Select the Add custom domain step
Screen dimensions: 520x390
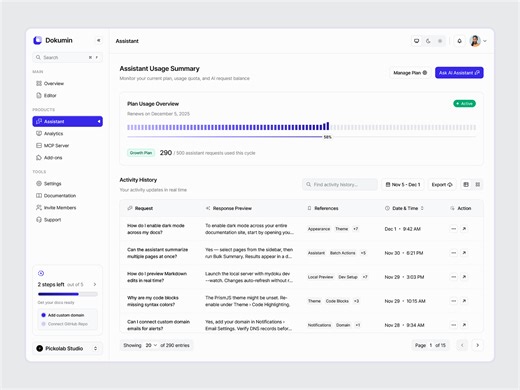pos(63,315)
